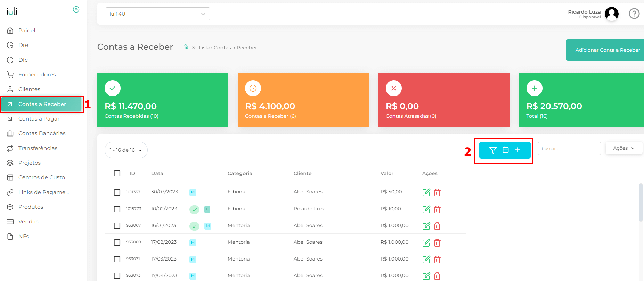Click the home icon in breadcrumb
Screen dimensions: 644x281
(186, 47)
